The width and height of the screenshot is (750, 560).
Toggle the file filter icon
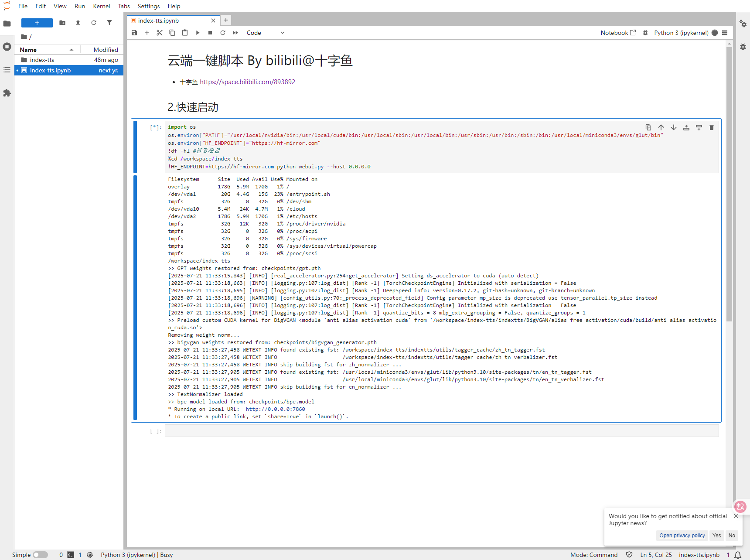coord(109,23)
